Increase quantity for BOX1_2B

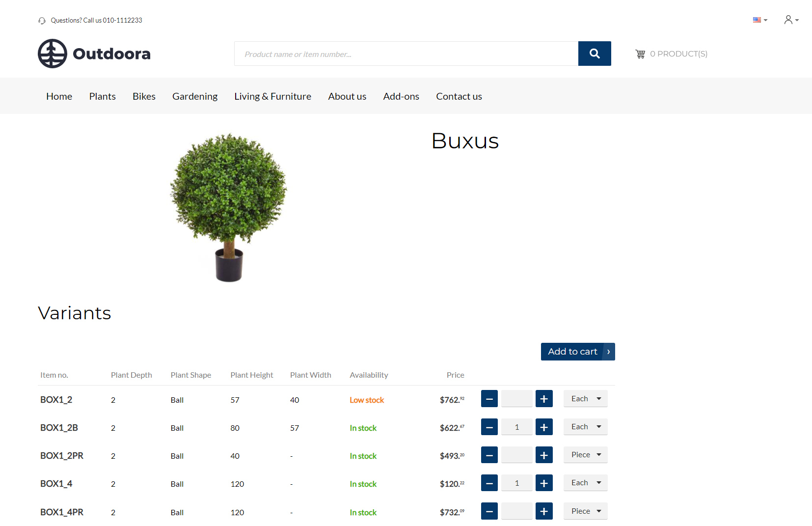coord(544,427)
